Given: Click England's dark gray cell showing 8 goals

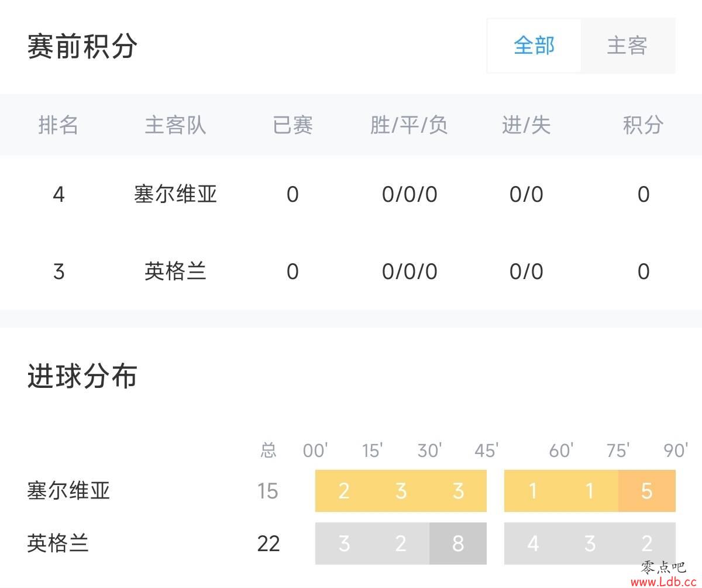Looking at the screenshot, I should (458, 544).
